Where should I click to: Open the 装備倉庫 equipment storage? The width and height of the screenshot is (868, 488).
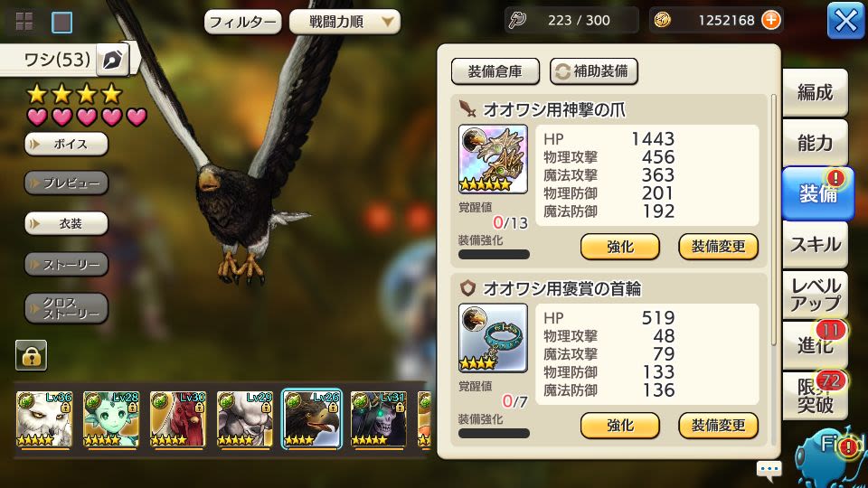495,71
